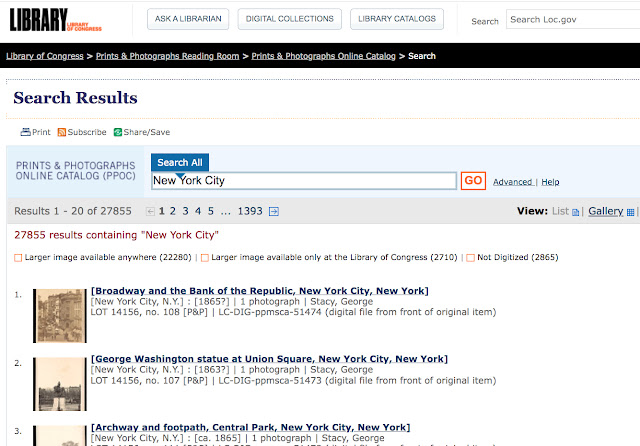Click the Subscribe text link
Image resolution: width=640 pixels, height=446 pixels.
[87, 132]
